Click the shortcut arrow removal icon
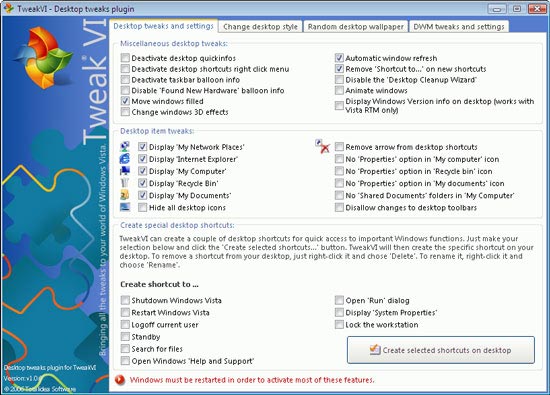Screen dimensions: 550x395 [322, 146]
